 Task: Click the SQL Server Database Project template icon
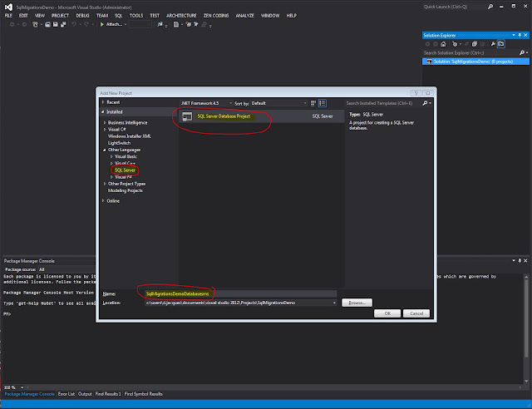tap(187, 116)
